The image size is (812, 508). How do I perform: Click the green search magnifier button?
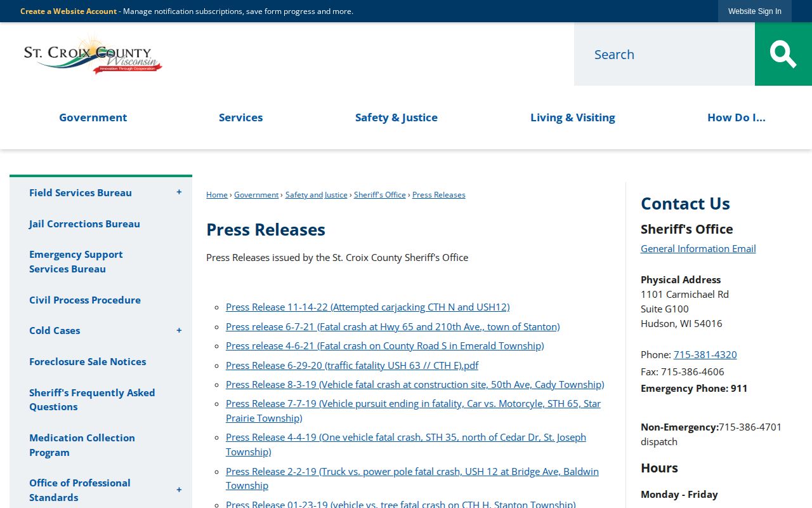tap(783, 54)
